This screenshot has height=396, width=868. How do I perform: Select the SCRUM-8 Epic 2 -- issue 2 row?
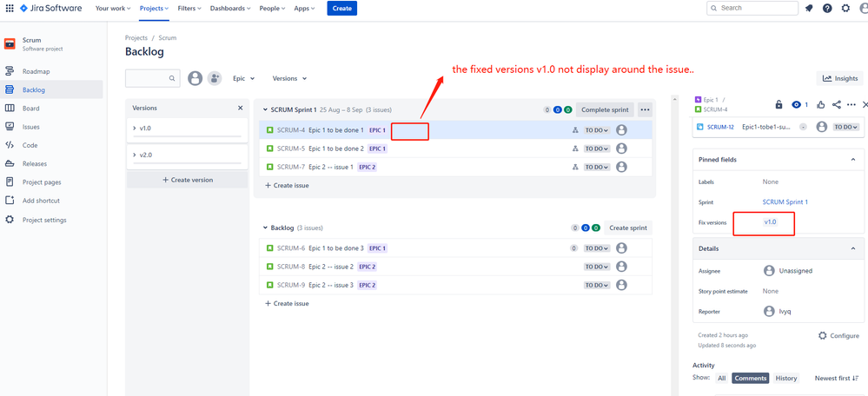(455, 267)
